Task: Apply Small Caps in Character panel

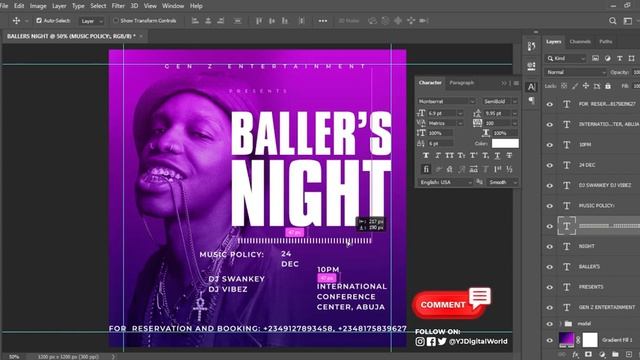Action: pos(461,156)
